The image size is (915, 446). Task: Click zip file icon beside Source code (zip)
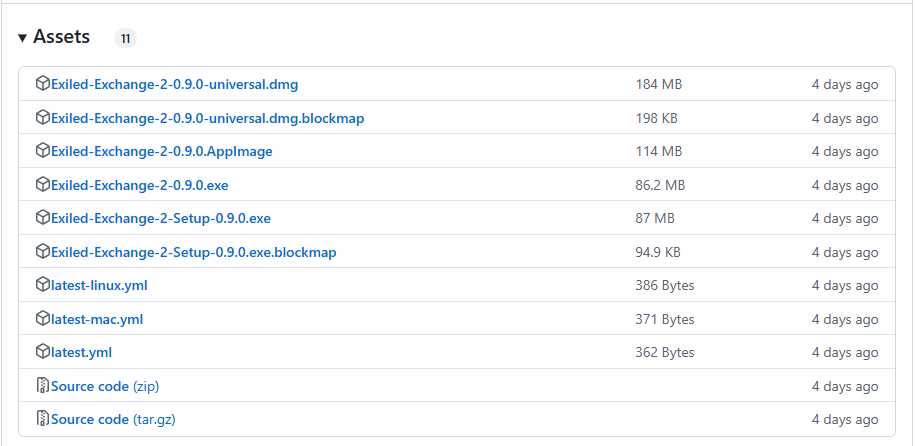(x=42, y=386)
